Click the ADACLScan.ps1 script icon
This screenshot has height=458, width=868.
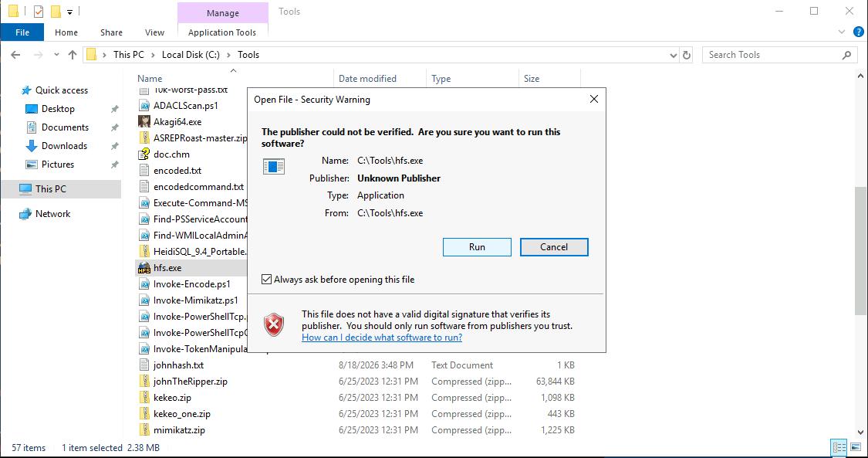144,106
